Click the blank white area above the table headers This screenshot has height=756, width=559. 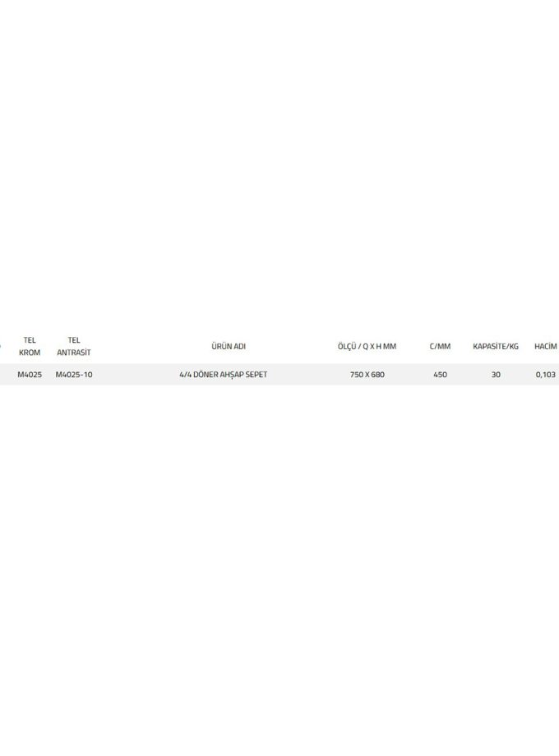[279, 164]
